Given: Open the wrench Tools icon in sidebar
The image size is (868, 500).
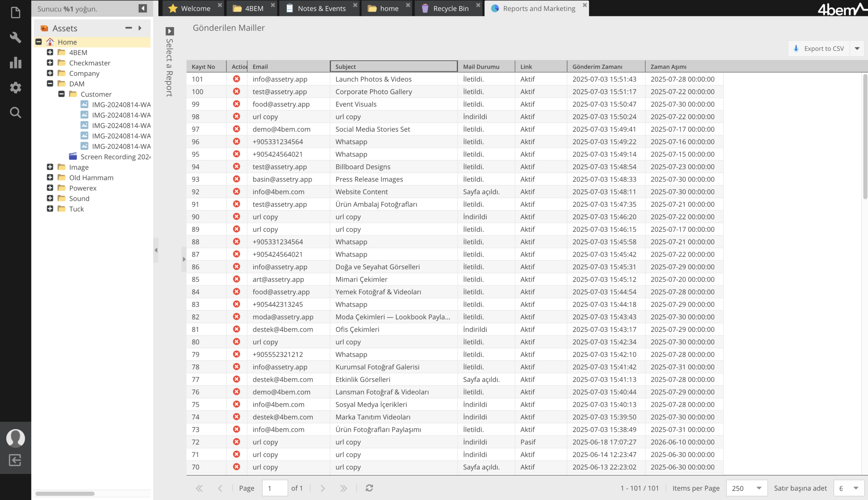Looking at the screenshot, I should (16, 37).
